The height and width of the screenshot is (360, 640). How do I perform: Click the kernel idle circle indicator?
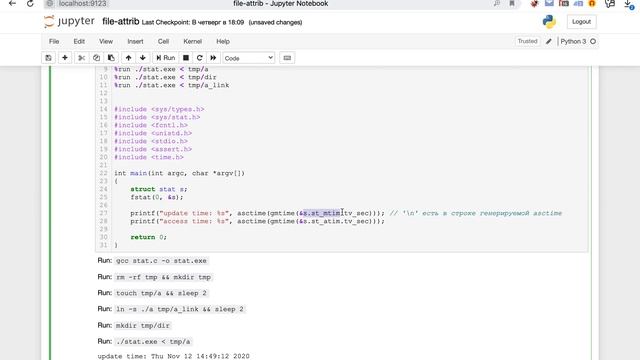coord(593,41)
